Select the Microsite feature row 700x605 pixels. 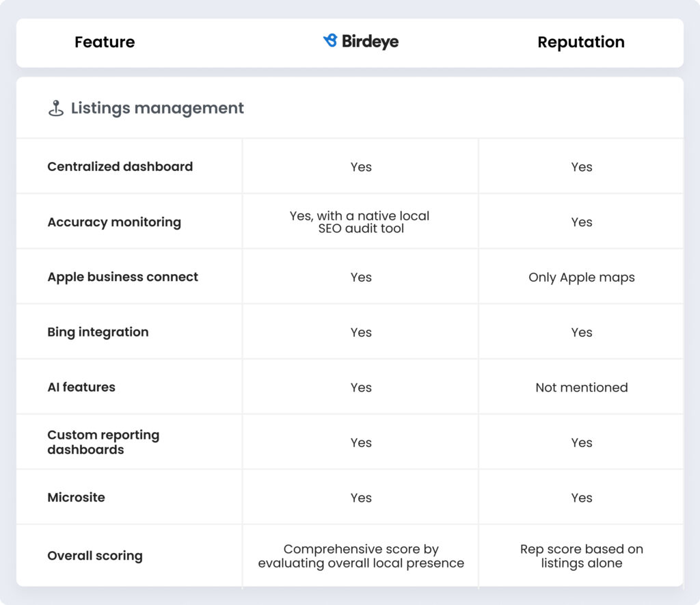pyautogui.click(x=78, y=498)
